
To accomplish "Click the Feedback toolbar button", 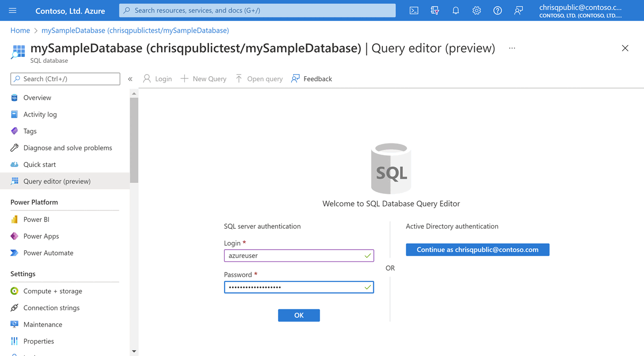I will click(x=312, y=79).
